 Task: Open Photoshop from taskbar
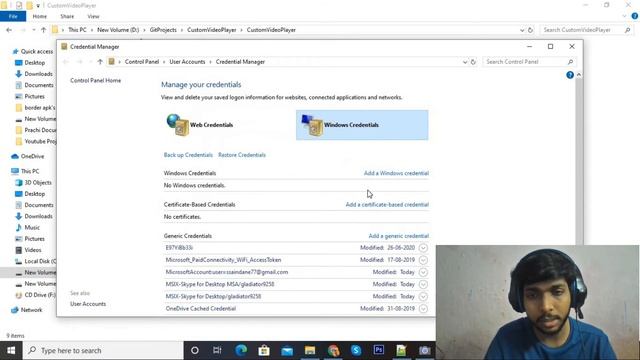click(x=379, y=350)
